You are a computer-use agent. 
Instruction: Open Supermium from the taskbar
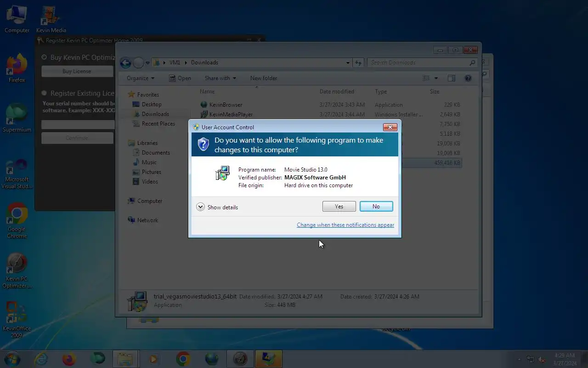(x=97, y=359)
